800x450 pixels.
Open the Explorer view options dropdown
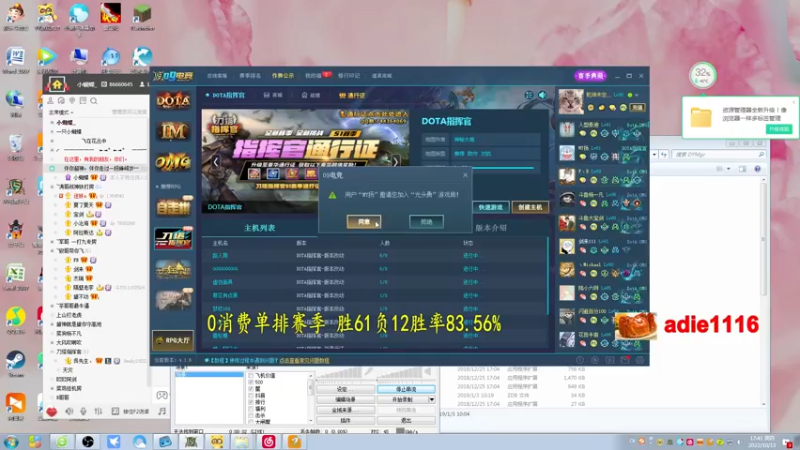tap(729, 168)
